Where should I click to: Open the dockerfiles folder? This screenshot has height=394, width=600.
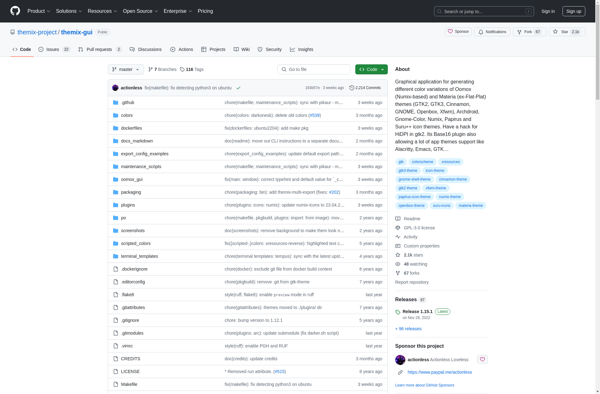131,128
